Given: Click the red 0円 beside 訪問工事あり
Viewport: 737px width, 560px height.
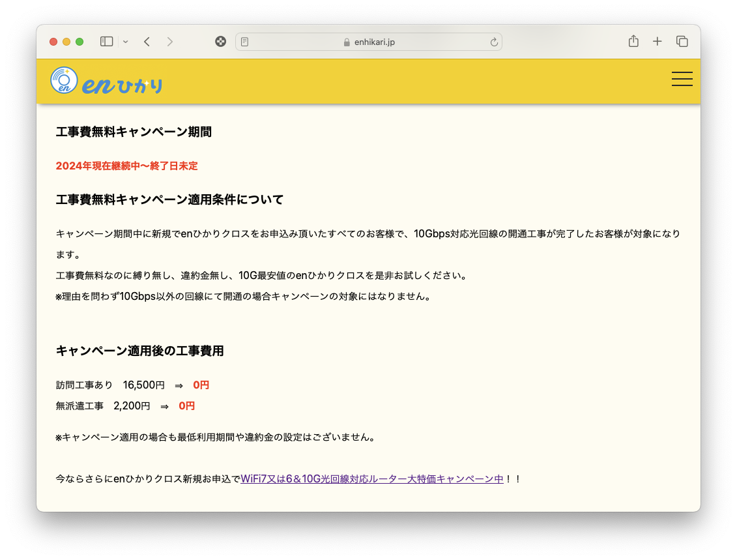Looking at the screenshot, I should click(201, 385).
